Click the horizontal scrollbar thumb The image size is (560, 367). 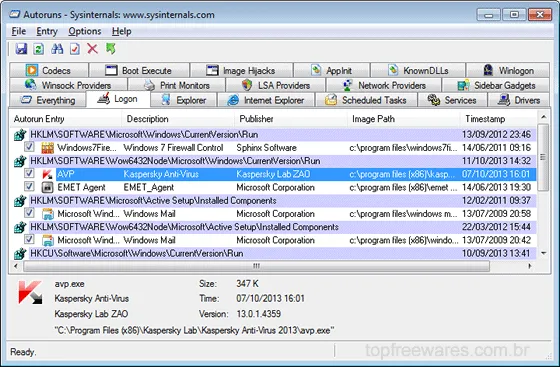pyautogui.click(x=256, y=266)
